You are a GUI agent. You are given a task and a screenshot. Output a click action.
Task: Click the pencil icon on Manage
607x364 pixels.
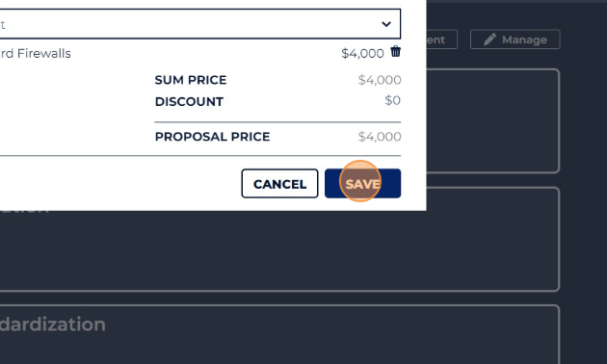pyautogui.click(x=489, y=39)
